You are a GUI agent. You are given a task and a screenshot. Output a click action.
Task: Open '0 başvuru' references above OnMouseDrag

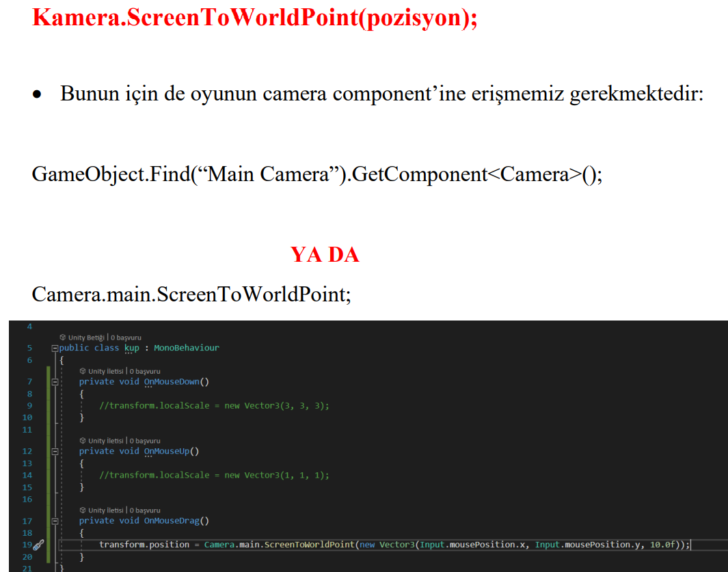tap(144, 510)
